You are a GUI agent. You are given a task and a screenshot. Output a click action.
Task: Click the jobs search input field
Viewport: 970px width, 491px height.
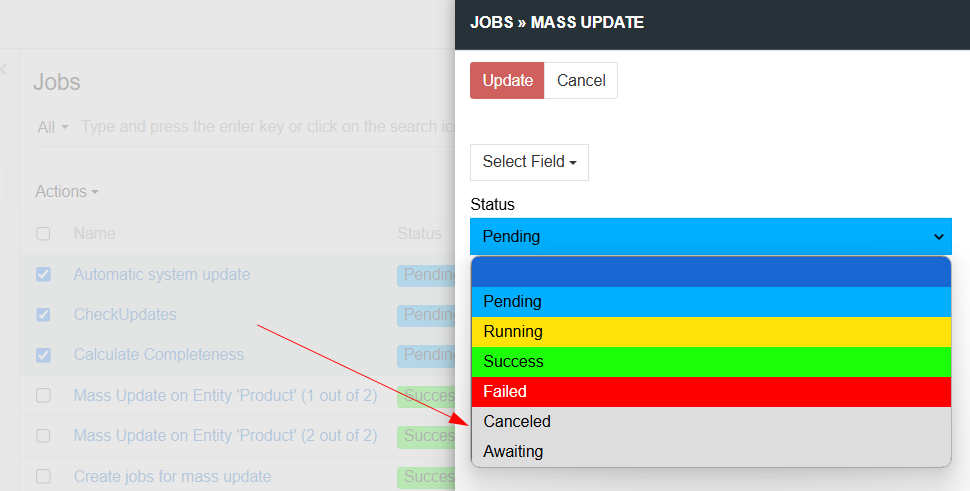click(267, 127)
